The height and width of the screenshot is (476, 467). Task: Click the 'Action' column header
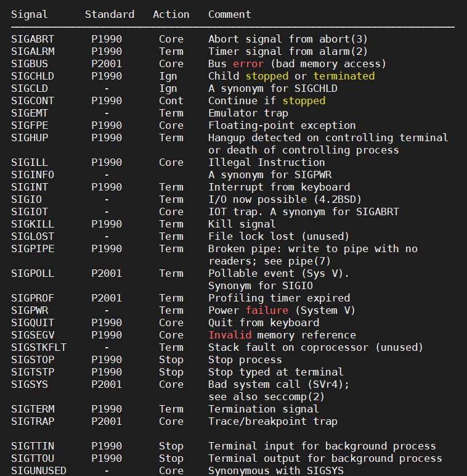(171, 14)
